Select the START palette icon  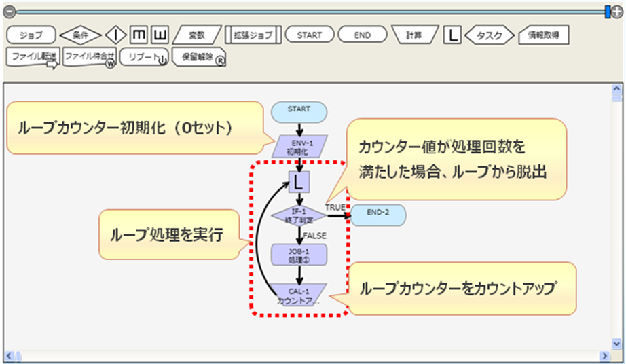click(310, 35)
